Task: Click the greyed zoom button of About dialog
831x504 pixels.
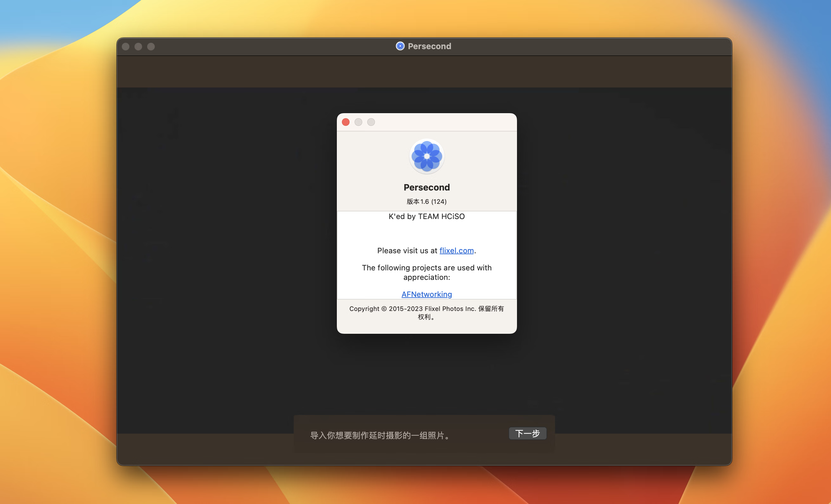Action: coord(371,122)
